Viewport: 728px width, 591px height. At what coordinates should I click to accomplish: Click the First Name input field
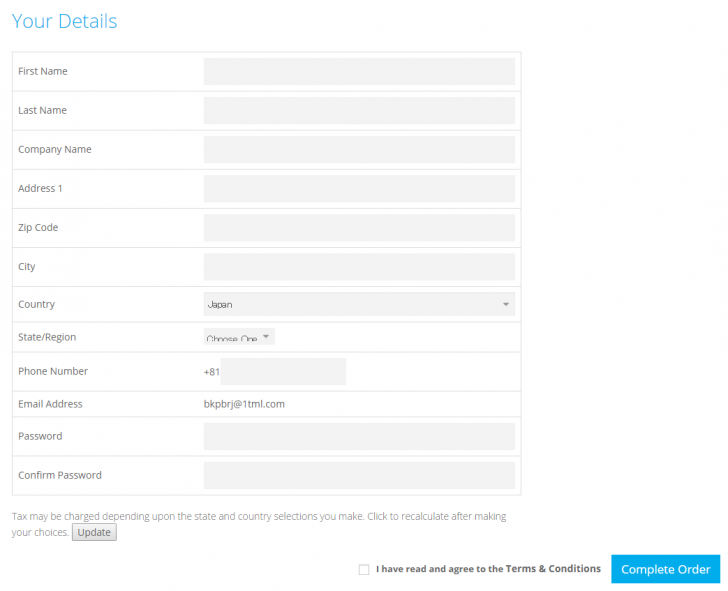359,71
